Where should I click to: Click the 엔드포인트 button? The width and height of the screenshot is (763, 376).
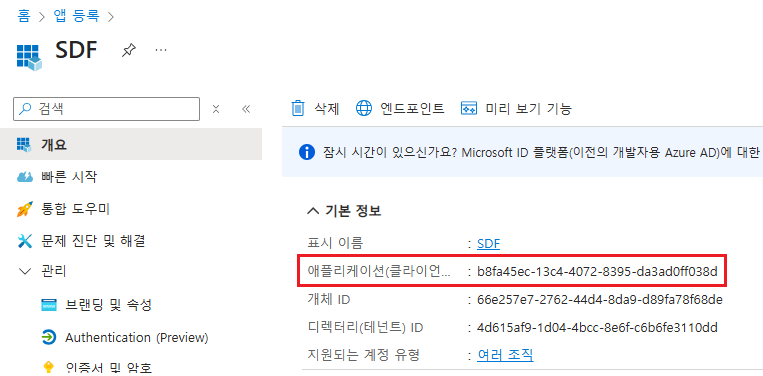pos(400,108)
